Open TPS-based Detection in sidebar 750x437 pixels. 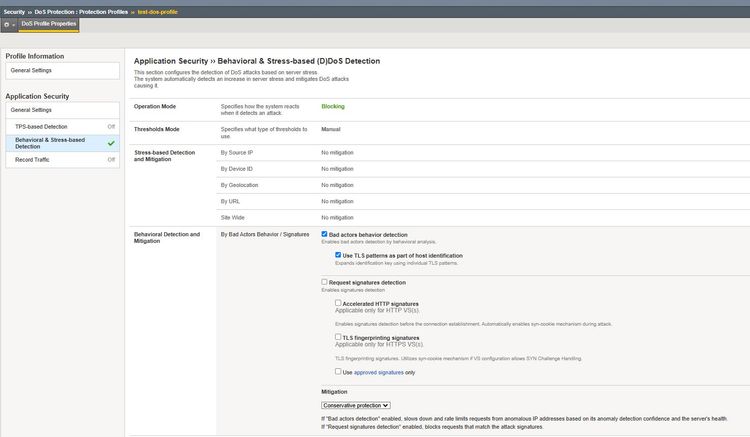(42, 127)
